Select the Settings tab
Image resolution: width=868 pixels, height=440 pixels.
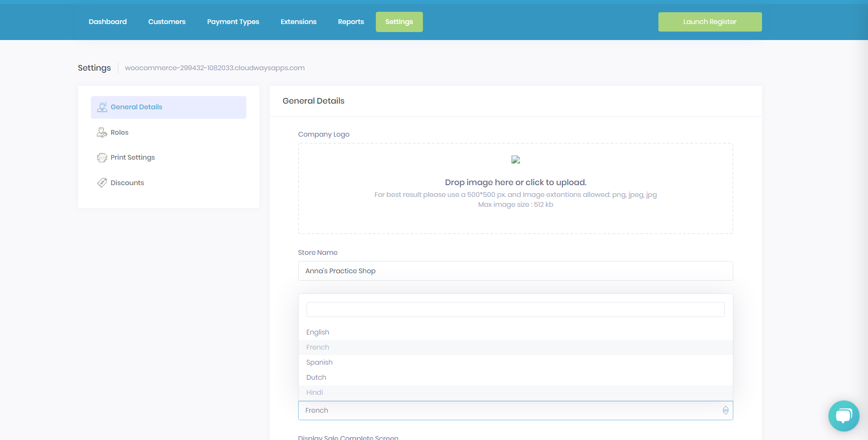pos(399,22)
